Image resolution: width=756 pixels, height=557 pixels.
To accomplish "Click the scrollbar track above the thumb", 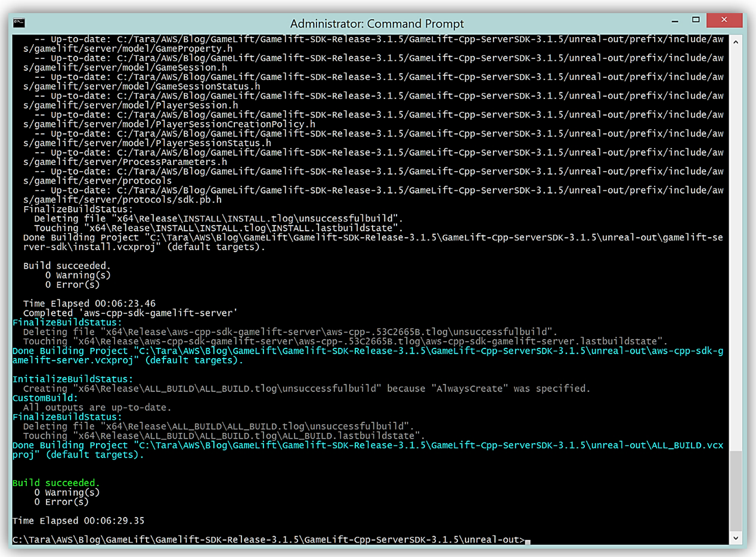I will point(736,238).
